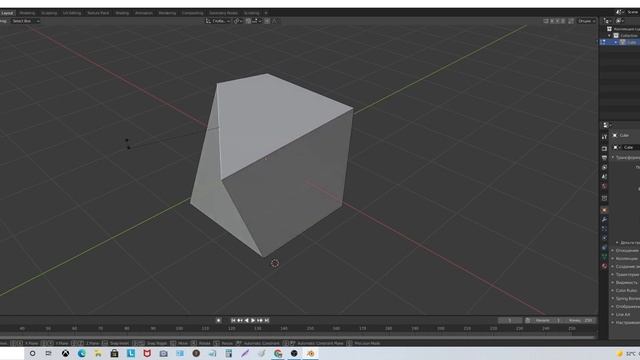The height and width of the screenshot is (360, 640).
Task: Switch to the Shading workspace tab
Action: coord(122,13)
